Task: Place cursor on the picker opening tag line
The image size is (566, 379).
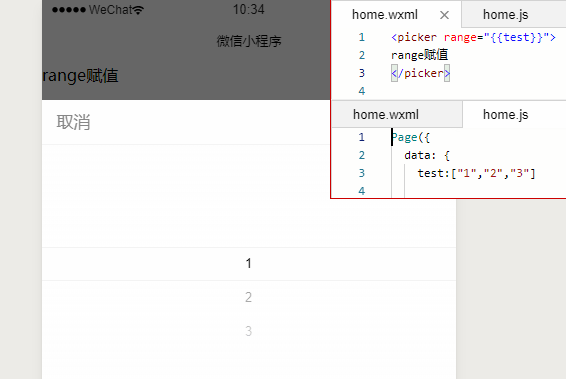Action: point(473,37)
